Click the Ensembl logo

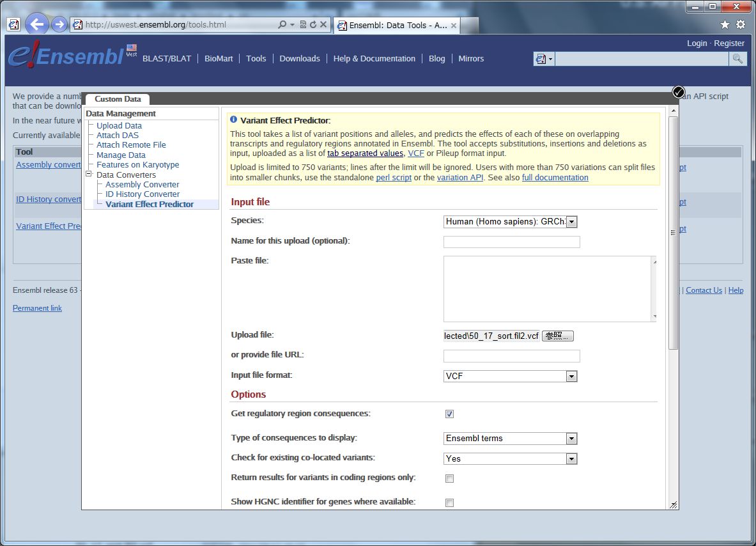[x=66, y=56]
